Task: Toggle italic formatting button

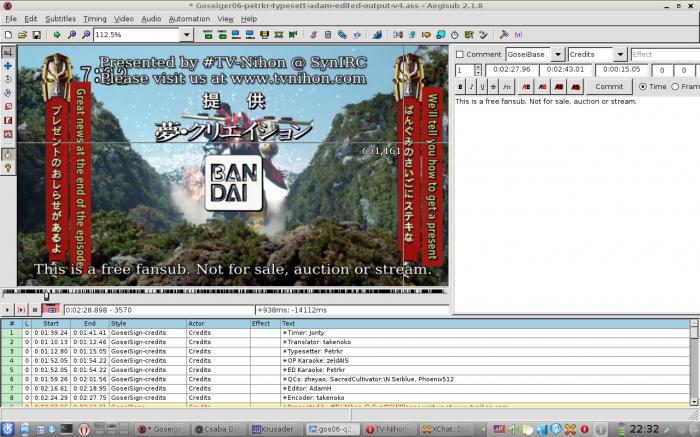Action: click(471, 87)
